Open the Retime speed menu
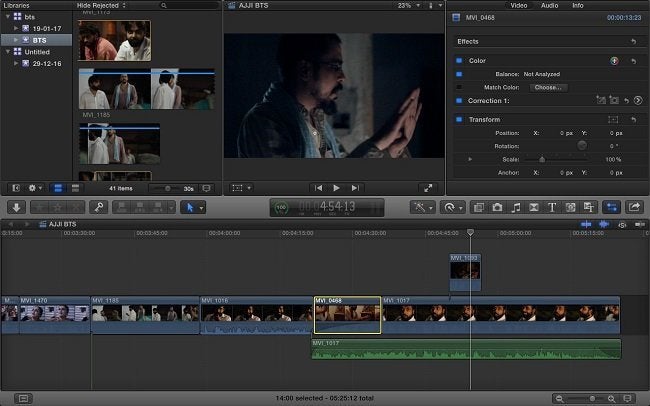This screenshot has width=650, height=406. coord(452,207)
